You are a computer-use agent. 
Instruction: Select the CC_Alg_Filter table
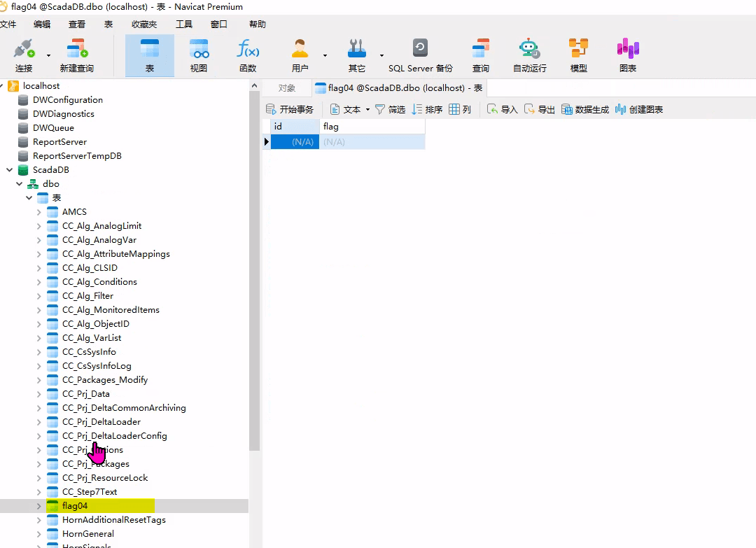[x=87, y=296]
